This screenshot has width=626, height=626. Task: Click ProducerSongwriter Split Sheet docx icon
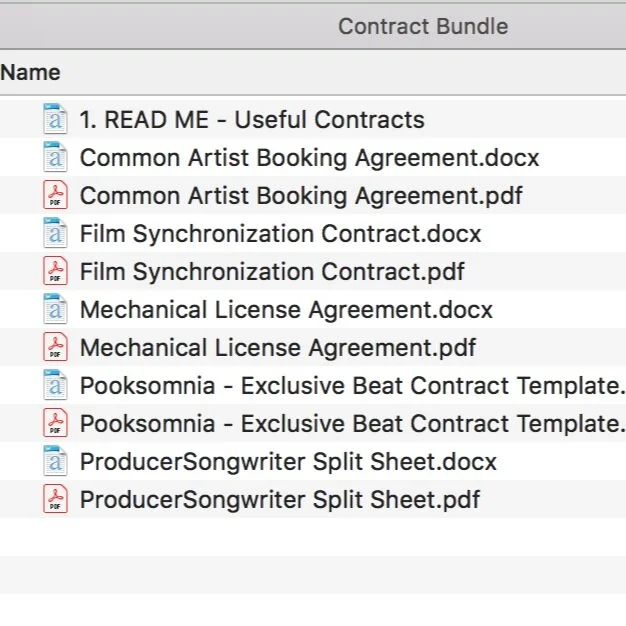coord(55,461)
